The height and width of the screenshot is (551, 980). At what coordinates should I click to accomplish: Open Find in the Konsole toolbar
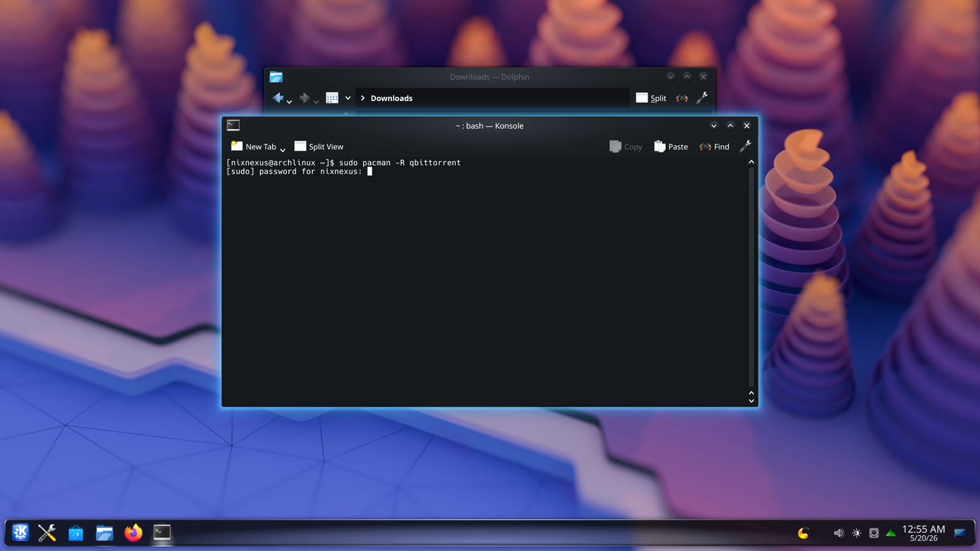point(715,146)
